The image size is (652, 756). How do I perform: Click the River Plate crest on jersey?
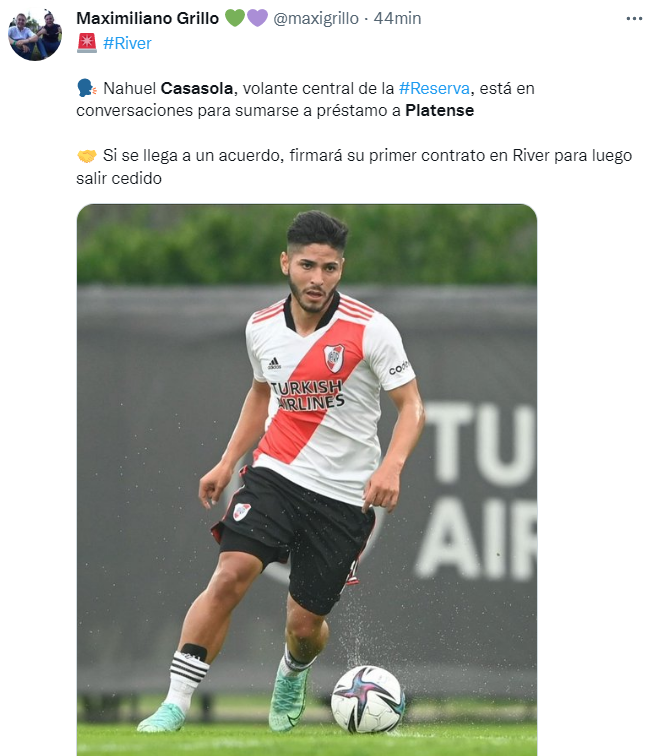click(x=333, y=358)
